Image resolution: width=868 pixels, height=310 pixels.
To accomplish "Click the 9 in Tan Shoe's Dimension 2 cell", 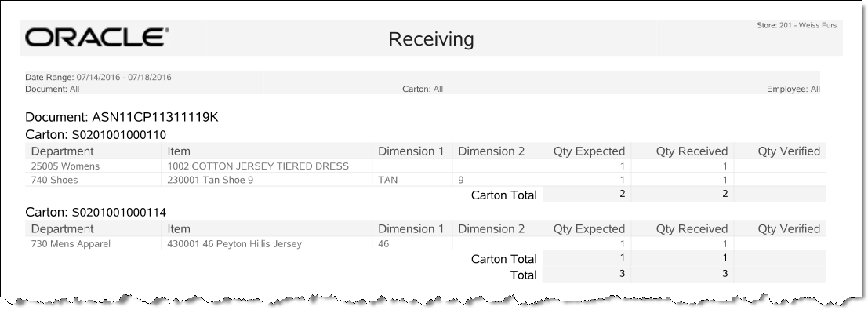I will pos(461,180).
